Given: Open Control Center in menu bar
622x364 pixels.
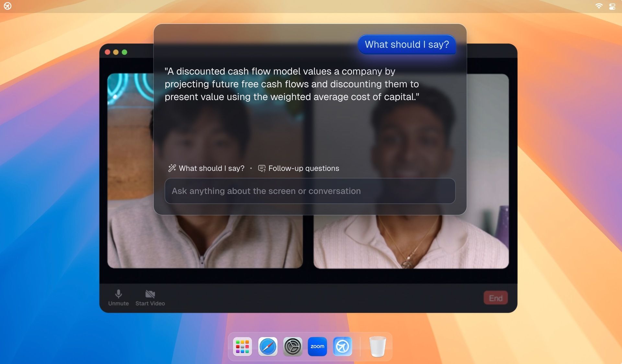Looking at the screenshot, I should click(612, 6).
